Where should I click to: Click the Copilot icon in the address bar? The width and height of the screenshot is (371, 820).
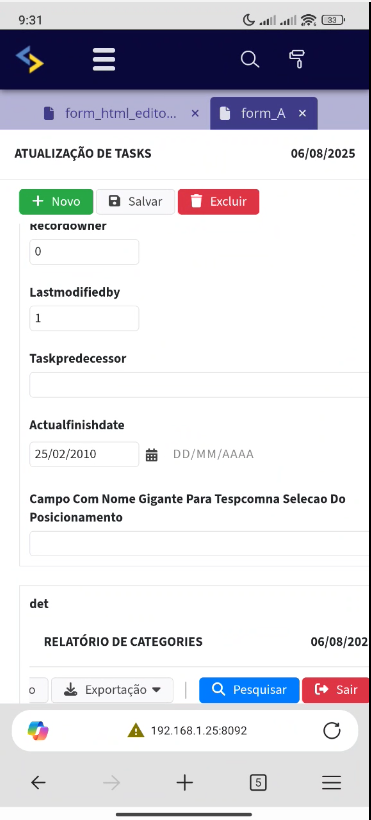click(38, 730)
